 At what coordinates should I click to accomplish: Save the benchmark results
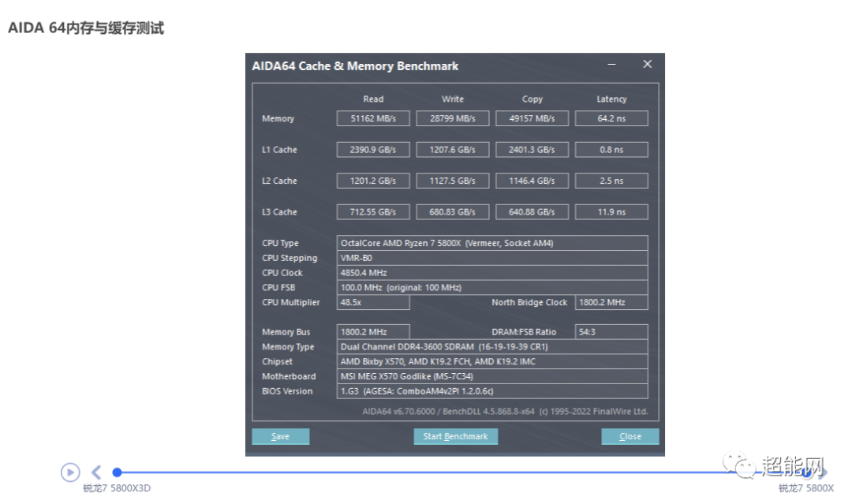(280, 436)
